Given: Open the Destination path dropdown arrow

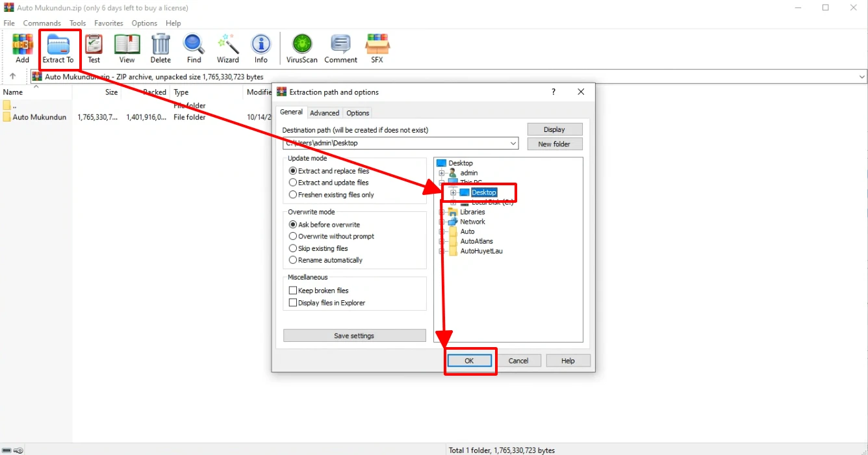Looking at the screenshot, I should pyautogui.click(x=513, y=143).
